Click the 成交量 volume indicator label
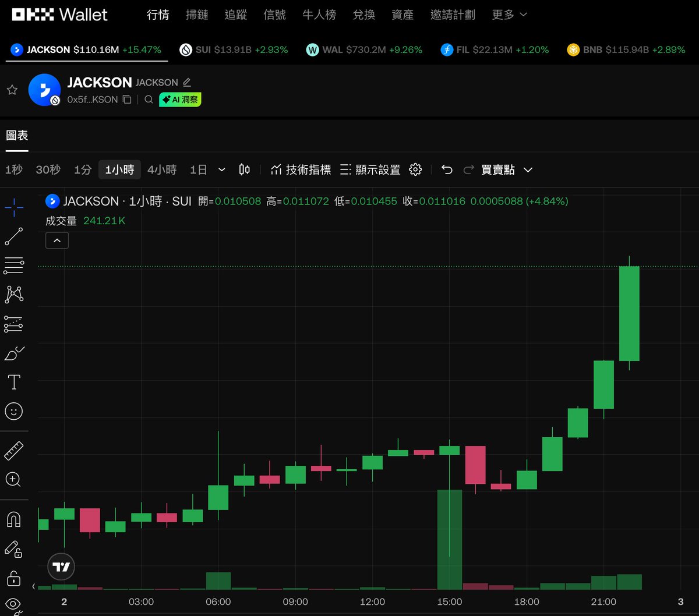 [x=61, y=221]
